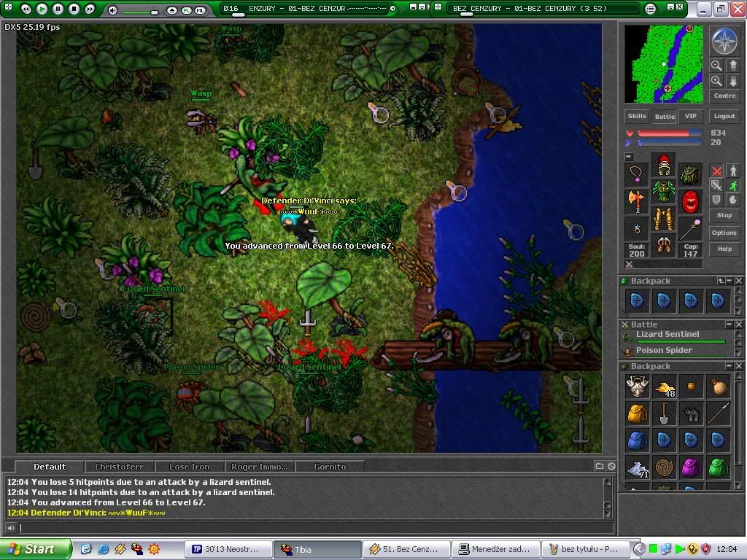Toggle the Battle window button

[665, 116]
